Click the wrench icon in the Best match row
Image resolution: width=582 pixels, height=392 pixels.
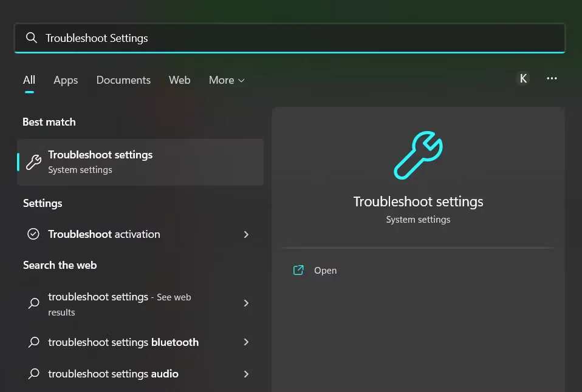(33, 161)
